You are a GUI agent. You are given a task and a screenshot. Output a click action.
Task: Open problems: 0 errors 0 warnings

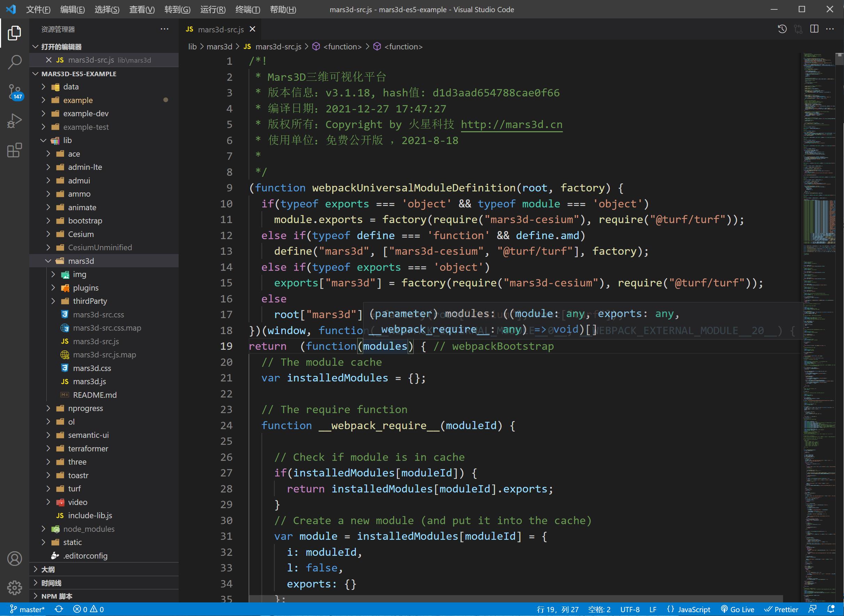(89, 609)
